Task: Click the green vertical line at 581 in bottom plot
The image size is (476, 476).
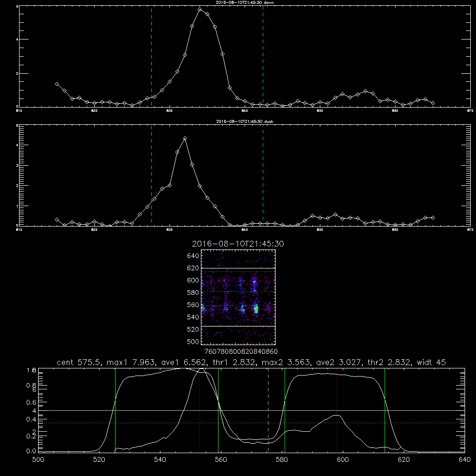Action: [x=285, y=410]
